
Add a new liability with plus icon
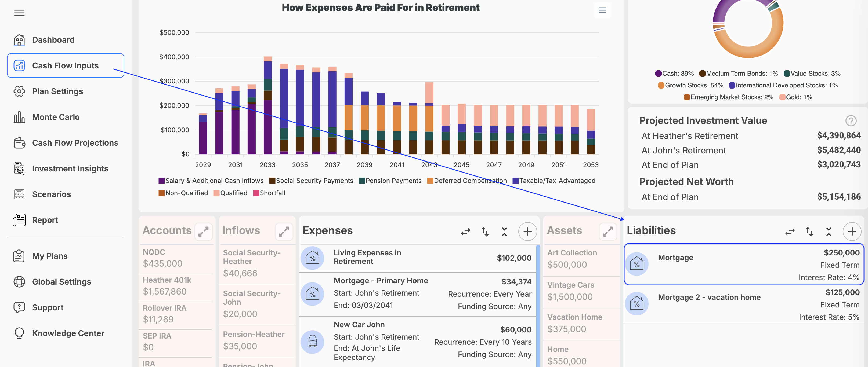click(852, 231)
